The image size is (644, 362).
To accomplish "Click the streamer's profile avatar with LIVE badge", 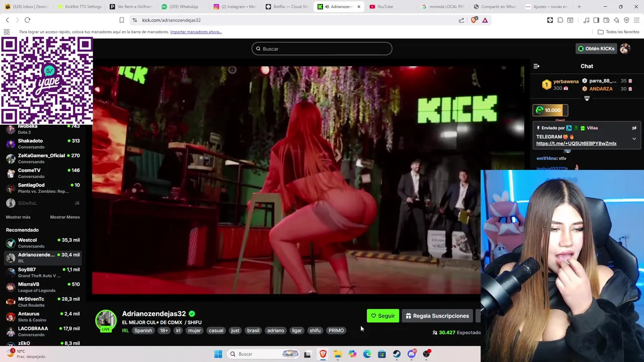I will 106,321.
